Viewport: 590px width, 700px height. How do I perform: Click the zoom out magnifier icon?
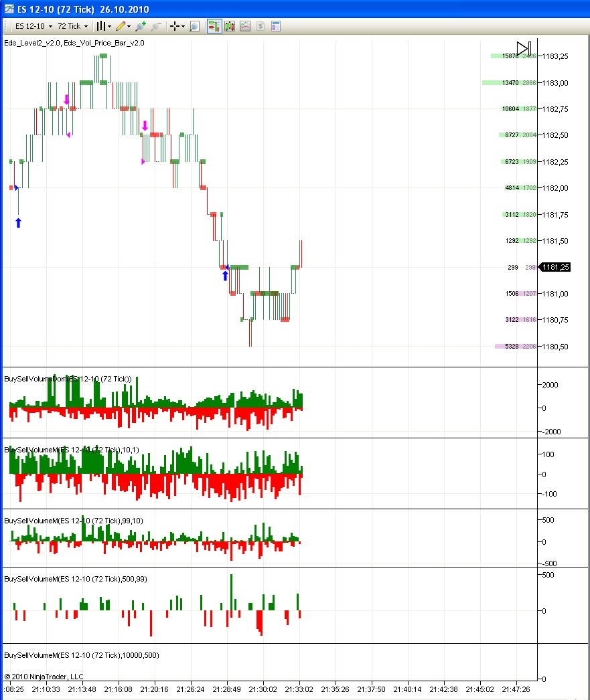tap(156, 26)
